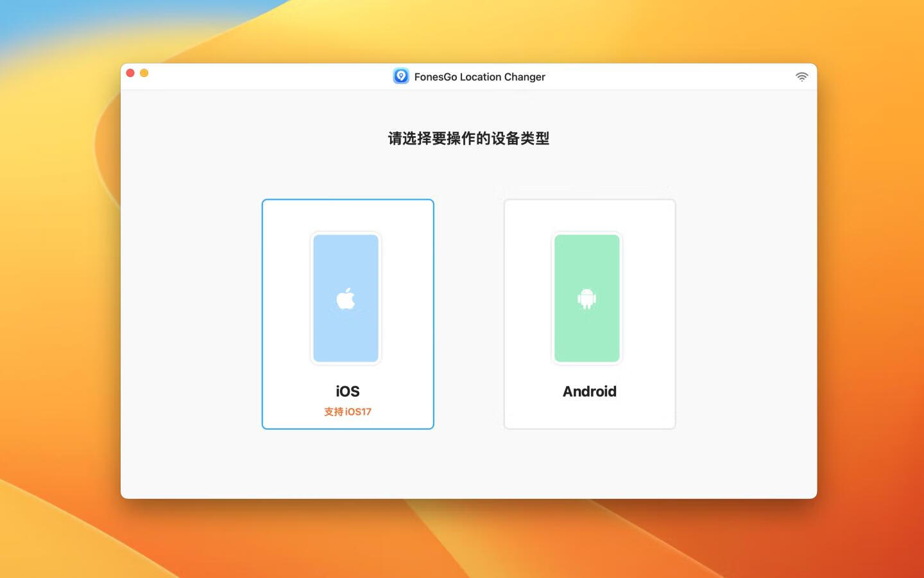This screenshot has width=924, height=578.
Task: Click the green Android phone illustration
Action: coord(587,298)
